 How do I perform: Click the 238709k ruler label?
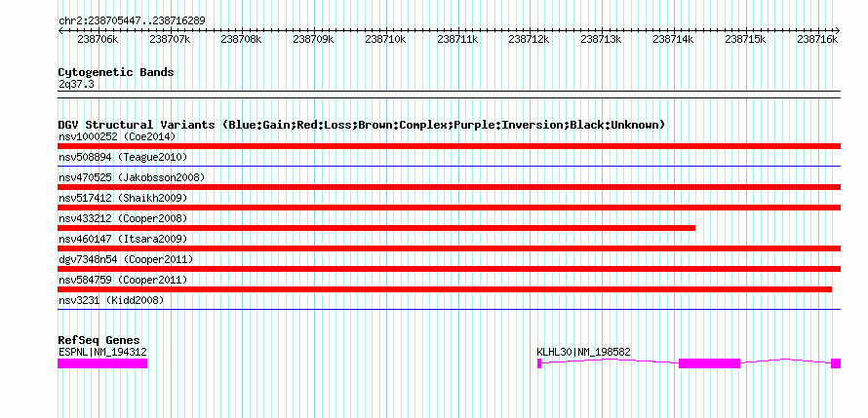[x=313, y=40]
